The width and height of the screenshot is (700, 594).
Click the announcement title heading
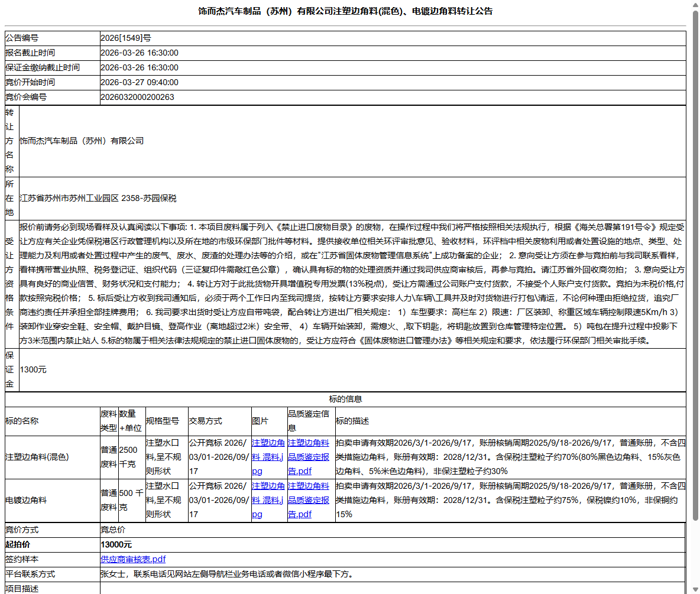tap(345, 11)
